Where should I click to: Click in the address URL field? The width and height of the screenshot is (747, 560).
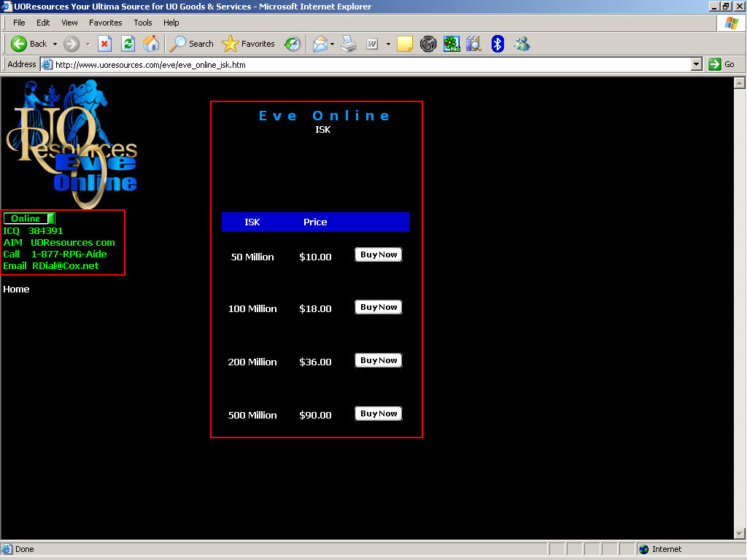371,64
